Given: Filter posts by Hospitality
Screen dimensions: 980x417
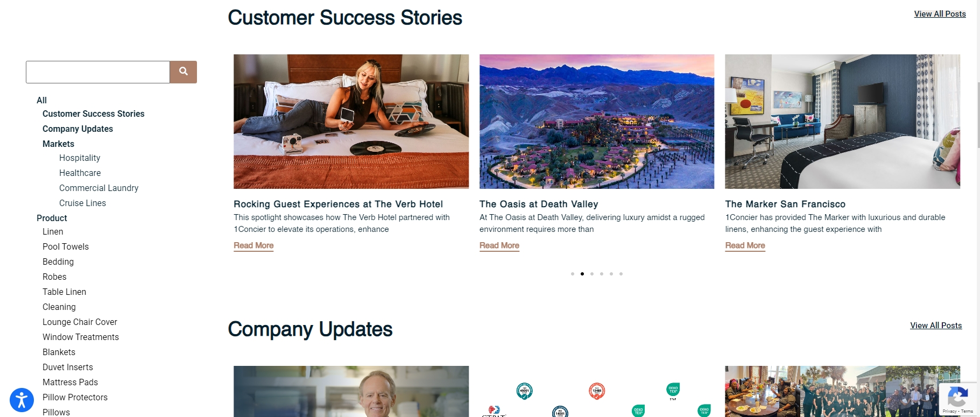Looking at the screenshot, I should pos(80,158).
